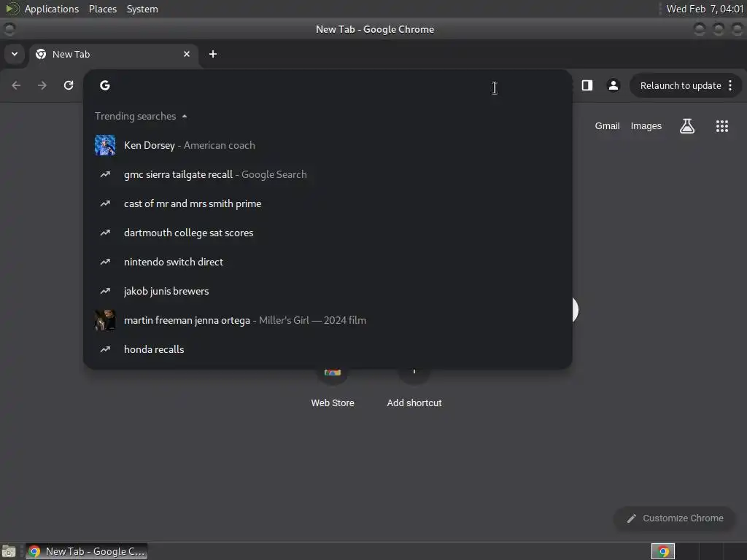Select martin freeman jenna ortega suggestion

click(328, 320)
